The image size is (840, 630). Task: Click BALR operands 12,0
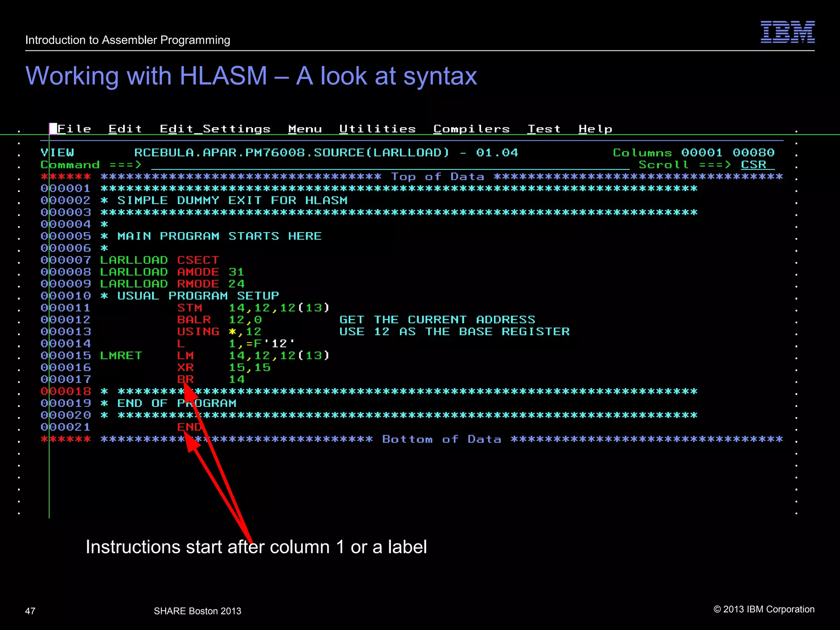point(245,320)
